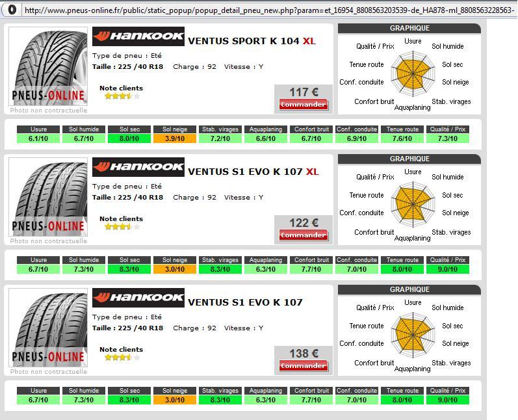Screen dimensions: 518x420
Task: Open the 138 € Ventus S1 Evo tire photo
Action: [x=48, y=328]
